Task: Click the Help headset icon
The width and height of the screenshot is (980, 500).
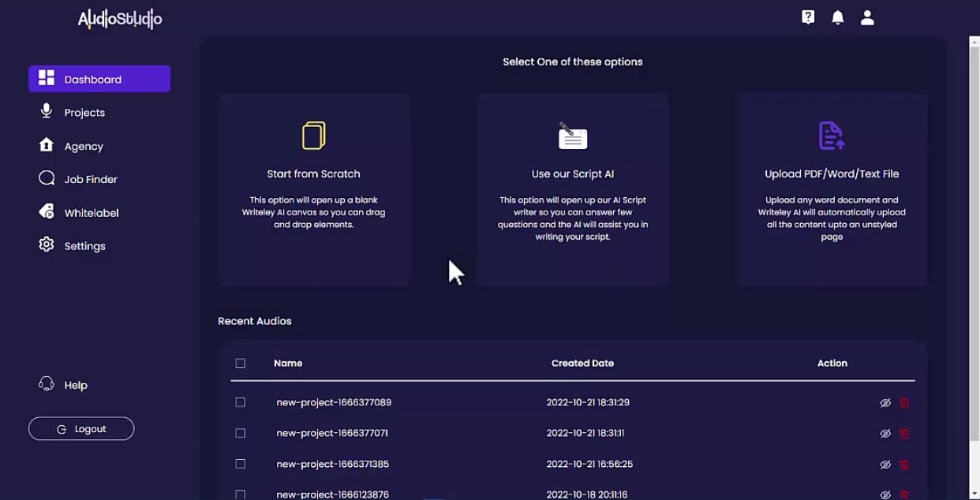Action: 47,384
